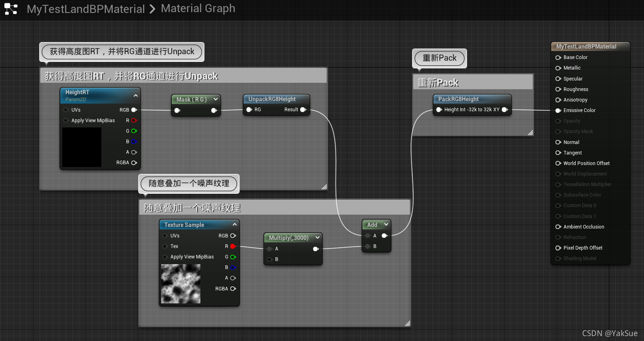This screenshot has height=341, width=644.
Task: Click Emissive Color input pin
Action: 558,110
